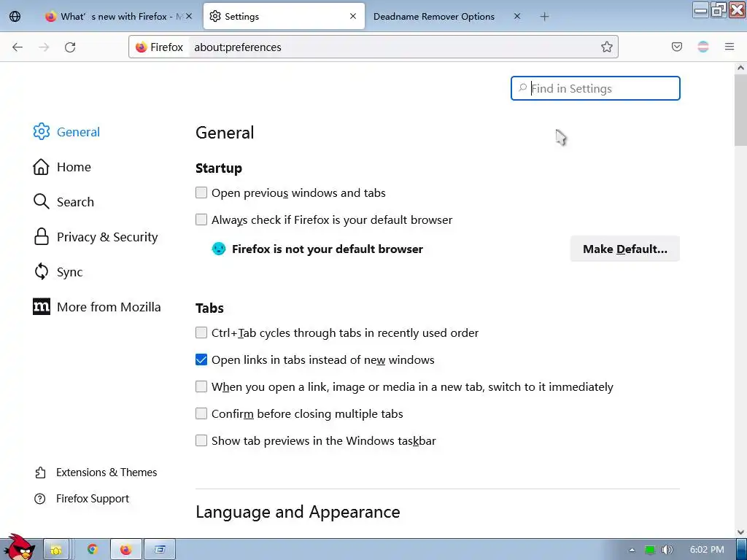This screenshot has height=560, width=747.
Task: Click the Extensions & Themes puzzle icon
Action: tap(40, 472)
